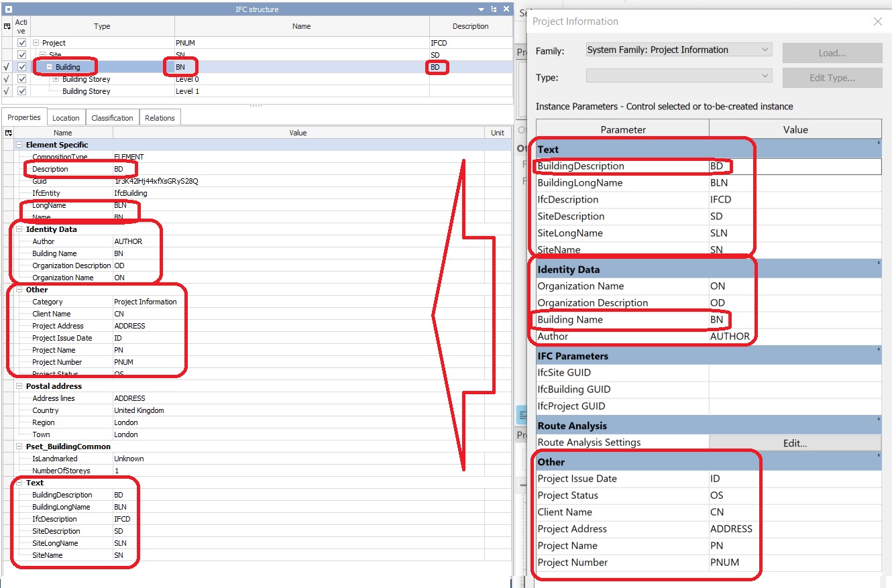
Task: Click the pin icon on the IFC structure title bar
Action: (x=494, y=9)
